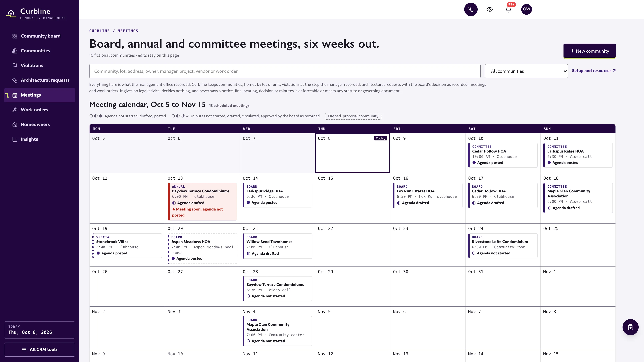Open the Setup and resources link
The height and width of the screenshot is (362, 644).
point(594,71)
